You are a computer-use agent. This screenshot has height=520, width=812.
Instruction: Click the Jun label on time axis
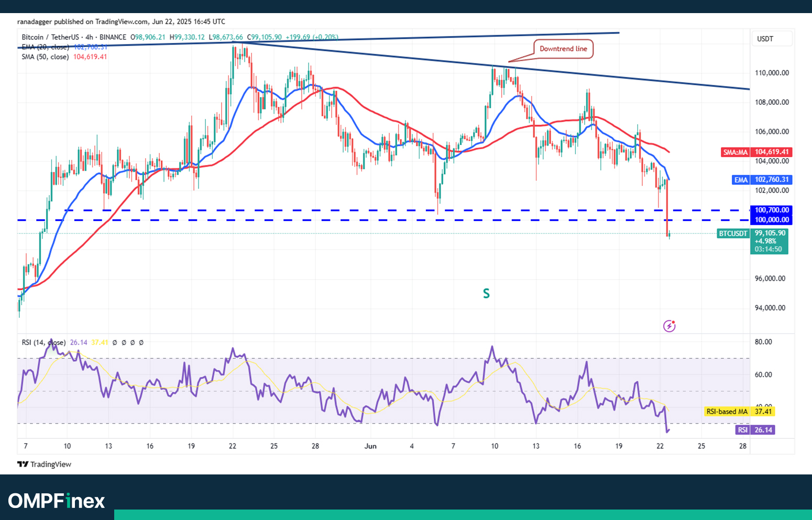[x=370, y=446]
